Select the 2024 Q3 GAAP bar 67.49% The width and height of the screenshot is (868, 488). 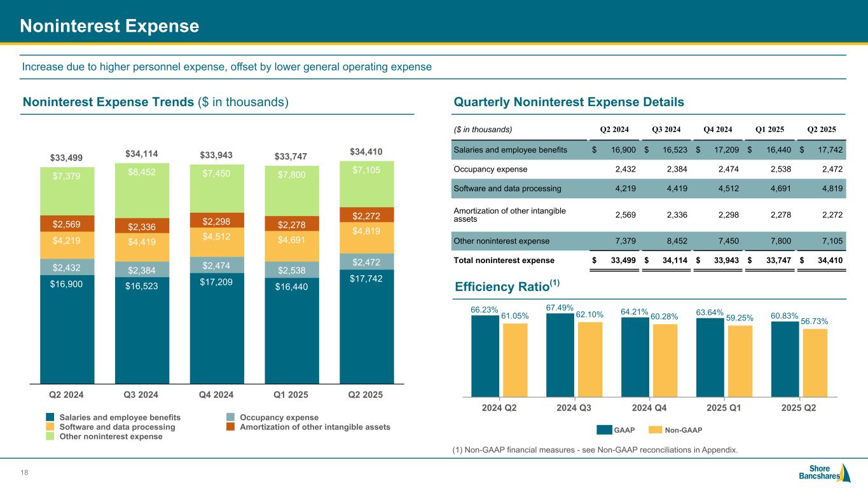coord(560,355)
